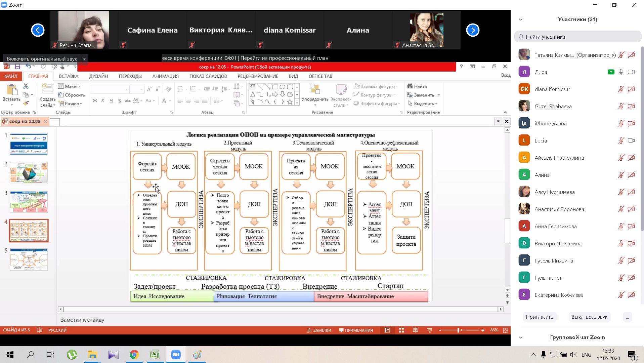644x363 pixels.
Task: Open the ДИЗАЙН ribbon tab
Action: 98,76
